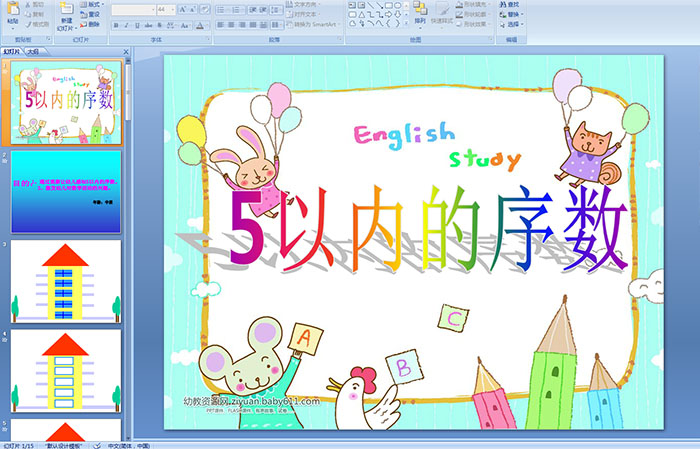700x449 pixels.
Task: Click the font color (A) swatch
Action: coord(200,25)
